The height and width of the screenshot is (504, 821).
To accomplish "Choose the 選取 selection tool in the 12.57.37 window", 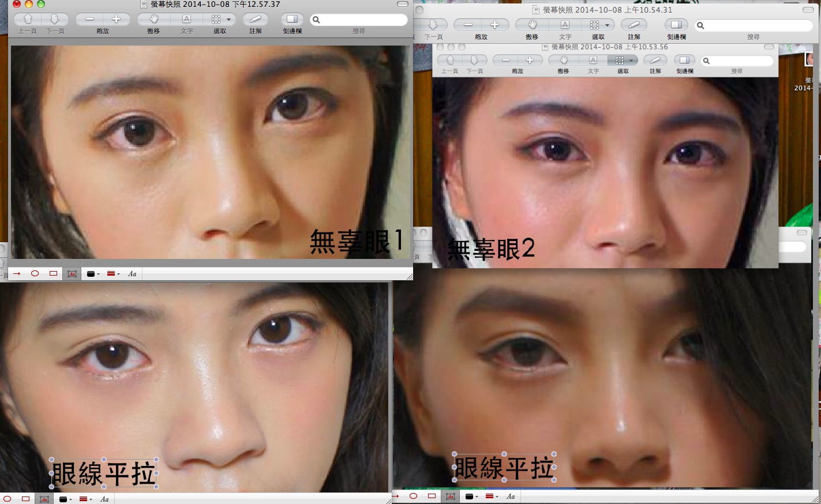I will click(216, 19).
